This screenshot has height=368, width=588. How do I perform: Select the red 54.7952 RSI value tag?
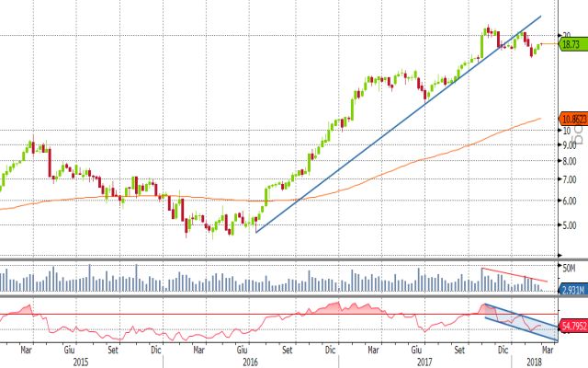[573, 326]
